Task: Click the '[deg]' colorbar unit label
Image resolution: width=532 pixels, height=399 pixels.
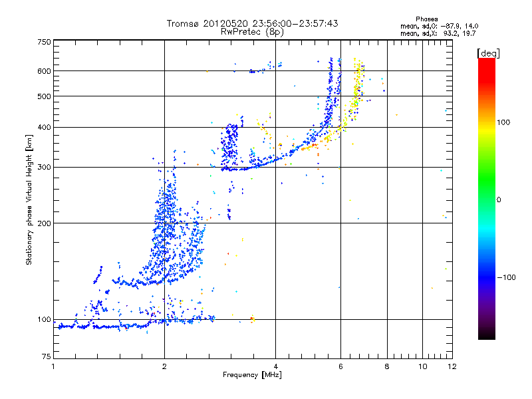Action: click(488, 53)
